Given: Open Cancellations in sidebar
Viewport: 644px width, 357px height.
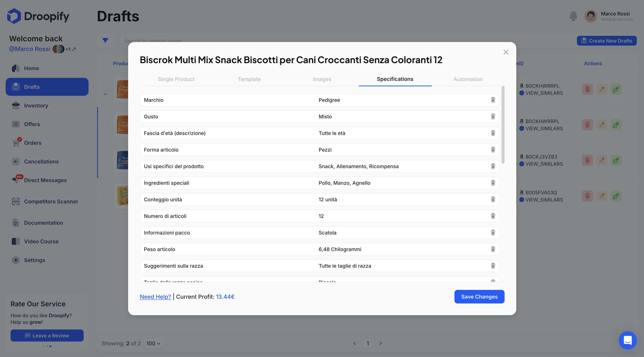Looking at the screenshot, I should pos(47,162).
